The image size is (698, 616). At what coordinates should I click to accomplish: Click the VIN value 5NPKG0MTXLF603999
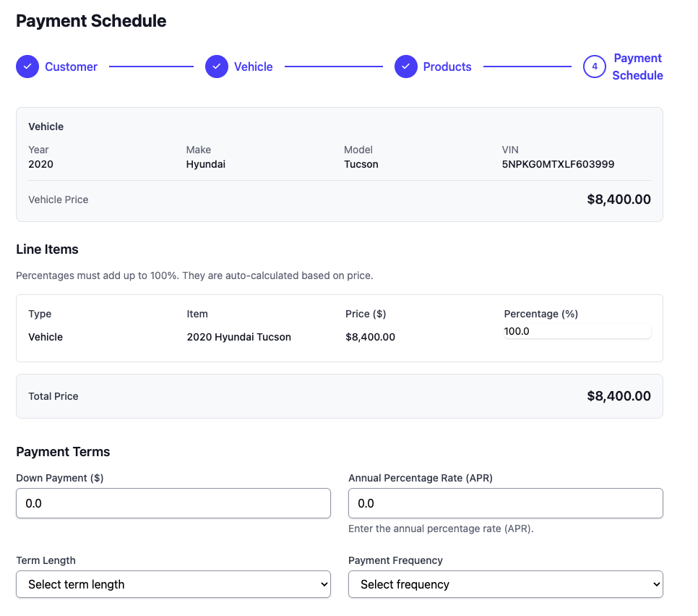[558, 164]
